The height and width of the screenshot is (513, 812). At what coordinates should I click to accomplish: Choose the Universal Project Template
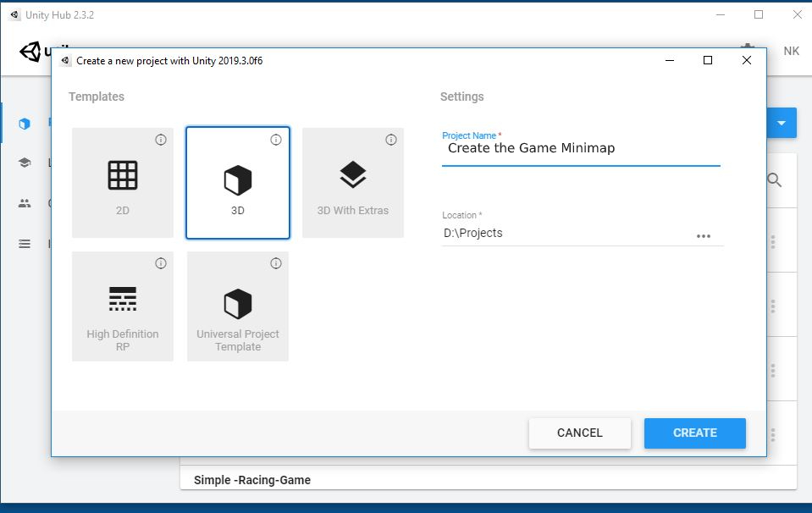click(237, 306)
